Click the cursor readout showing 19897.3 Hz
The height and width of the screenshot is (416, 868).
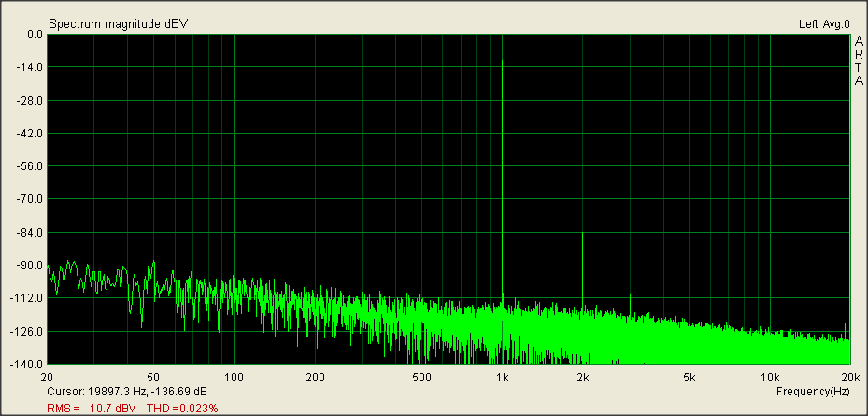coord(127,391)
